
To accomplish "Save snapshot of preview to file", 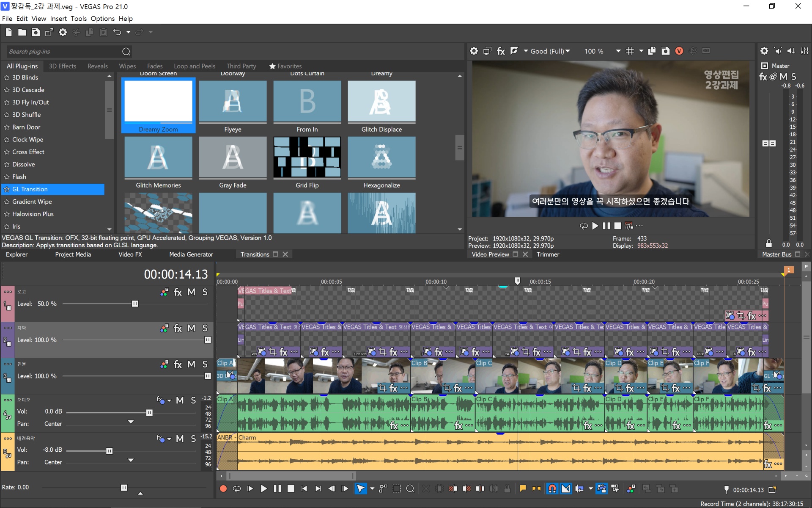I will point(665,51).
